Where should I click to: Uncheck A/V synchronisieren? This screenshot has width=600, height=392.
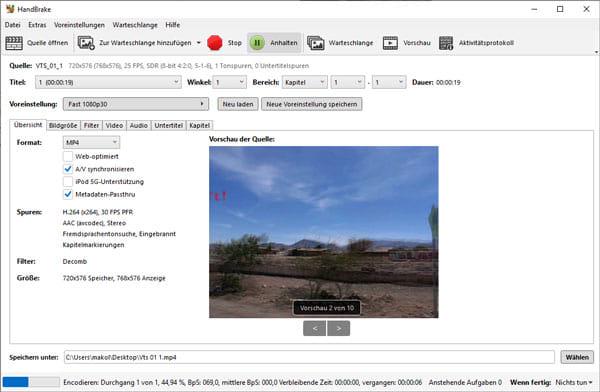click(68, 169)
